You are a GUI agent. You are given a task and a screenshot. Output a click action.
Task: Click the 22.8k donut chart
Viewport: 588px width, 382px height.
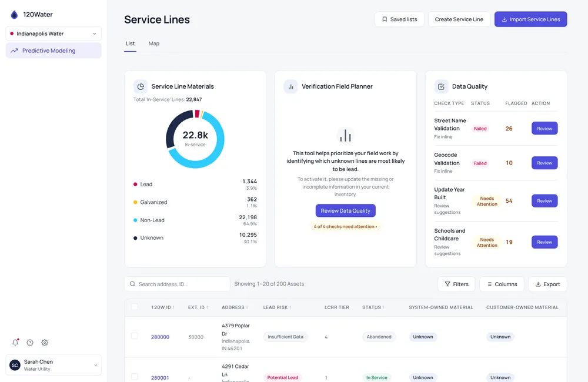click(x=195, y=139)
